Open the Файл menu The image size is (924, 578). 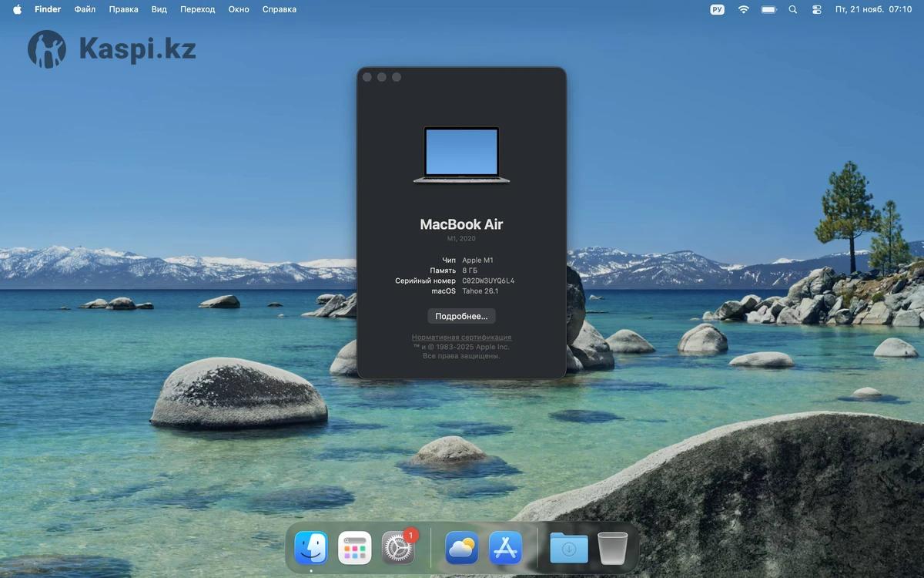(x=85, y=9)
